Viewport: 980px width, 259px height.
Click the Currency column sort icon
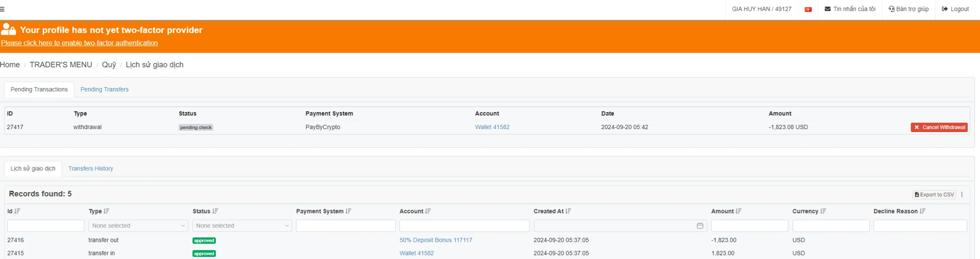pyautogui.click(x=823, y=211)
